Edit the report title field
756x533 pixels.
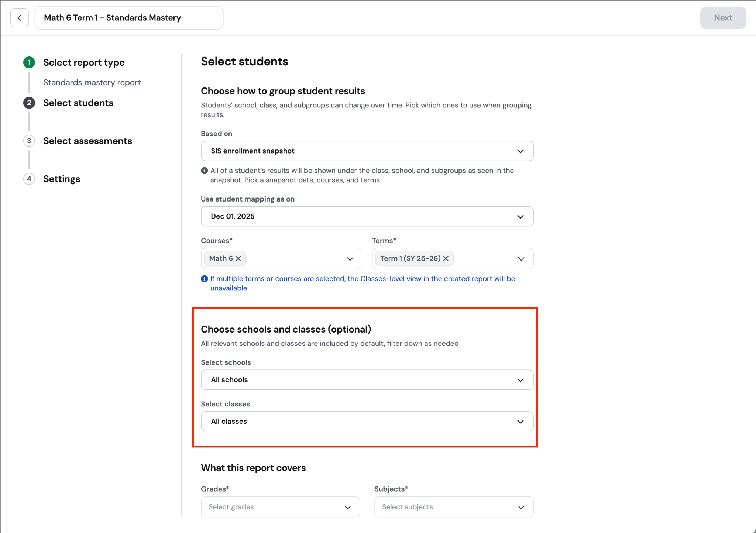pos(129,18)
